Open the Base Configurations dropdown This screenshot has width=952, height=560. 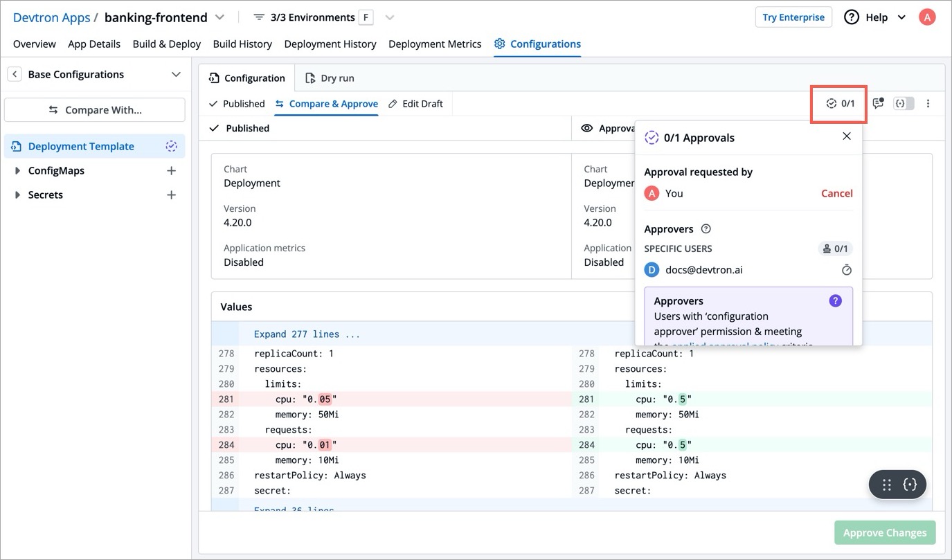coord(176,75)
